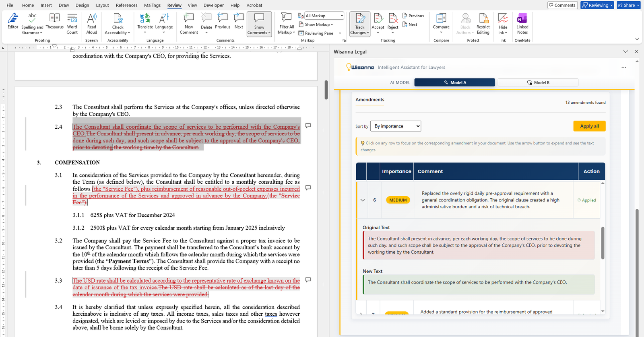Toggle the Reviewing Pane

[318, 33]
